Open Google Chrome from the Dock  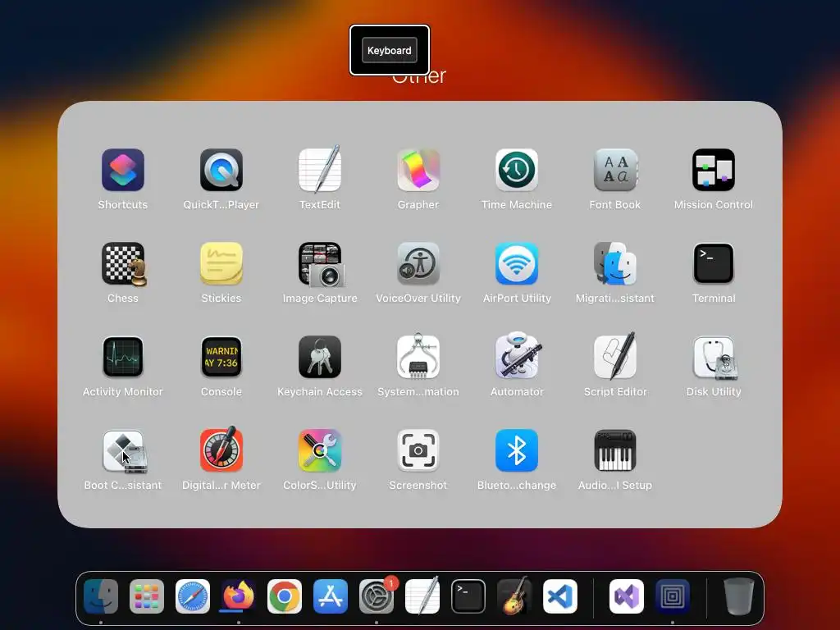(285, 596)
